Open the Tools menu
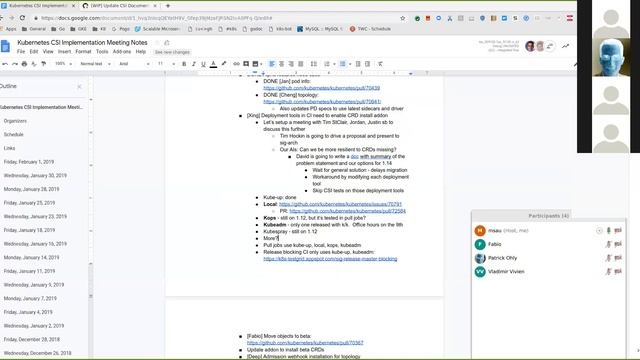640x360 pixels. 102,52
